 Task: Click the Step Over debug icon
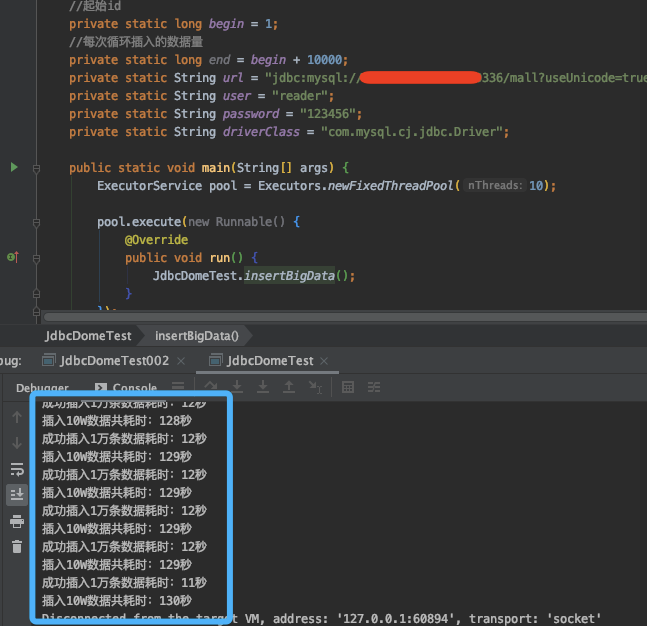coord(211,387)
